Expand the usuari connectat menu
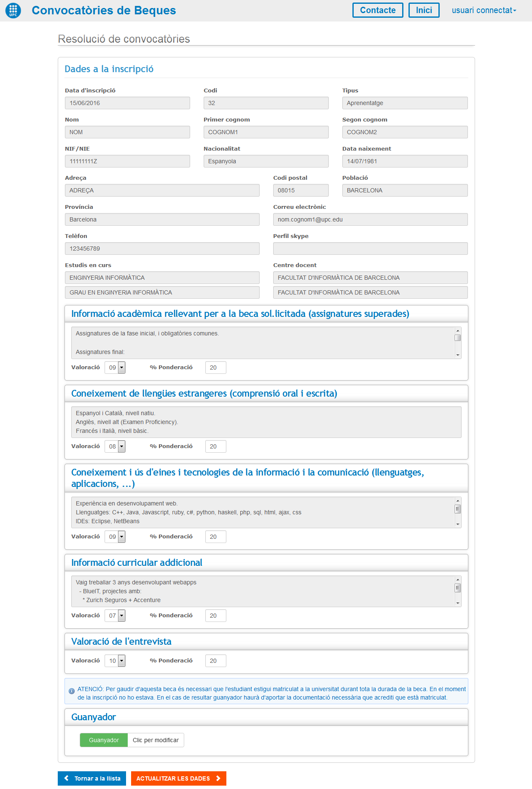The height and width of the screenshot is (789, 532). (x=484, y=11)
